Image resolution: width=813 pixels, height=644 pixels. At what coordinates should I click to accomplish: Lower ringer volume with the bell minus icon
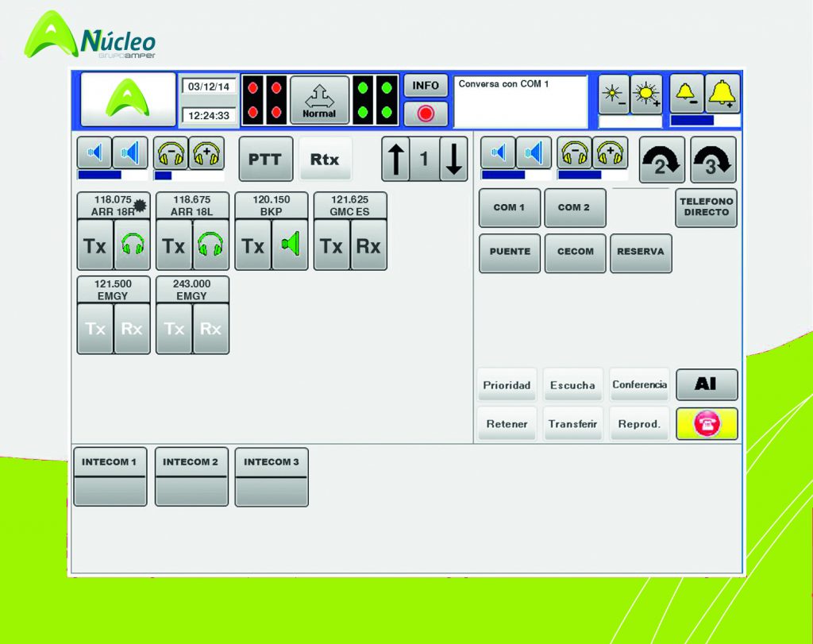(686, 94)
